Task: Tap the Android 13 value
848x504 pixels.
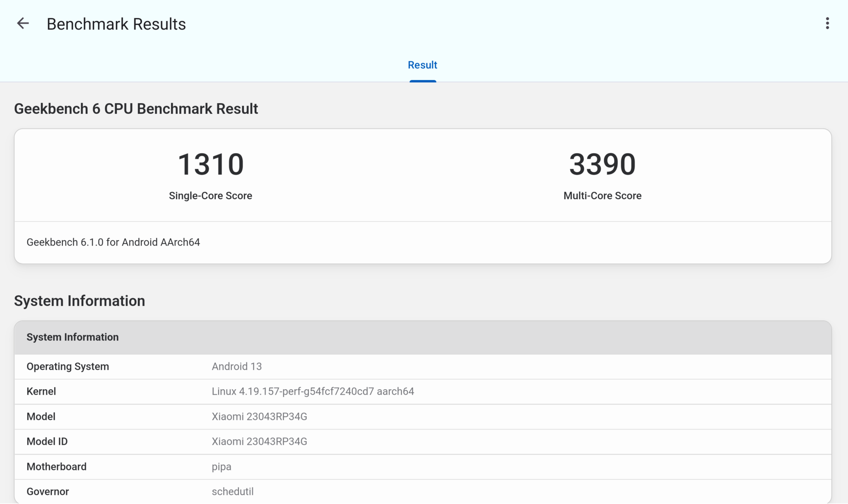Action: [236, 367]
